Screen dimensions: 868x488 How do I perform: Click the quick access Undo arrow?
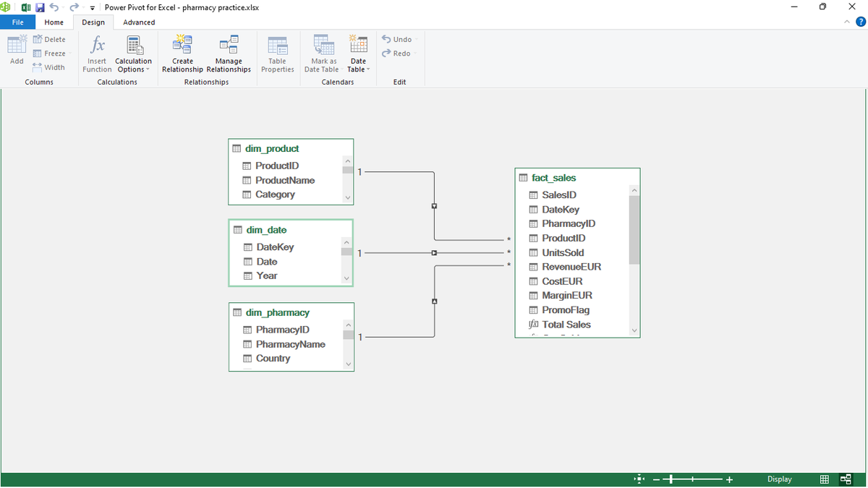(54, 7)
